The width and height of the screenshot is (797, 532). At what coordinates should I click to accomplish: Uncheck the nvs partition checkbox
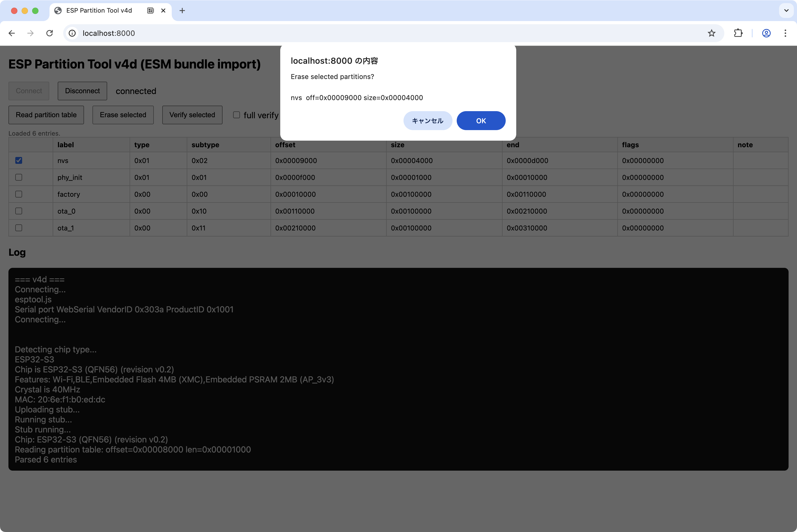point(19,160)
